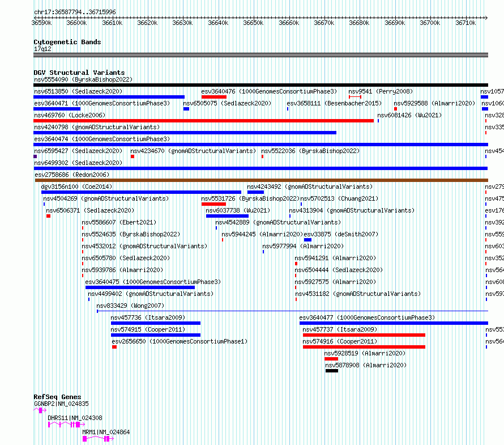Select the 17q12 cytogenetic band label
The width and height of the screenshot is (504, 445).
[x=42, y=49]
